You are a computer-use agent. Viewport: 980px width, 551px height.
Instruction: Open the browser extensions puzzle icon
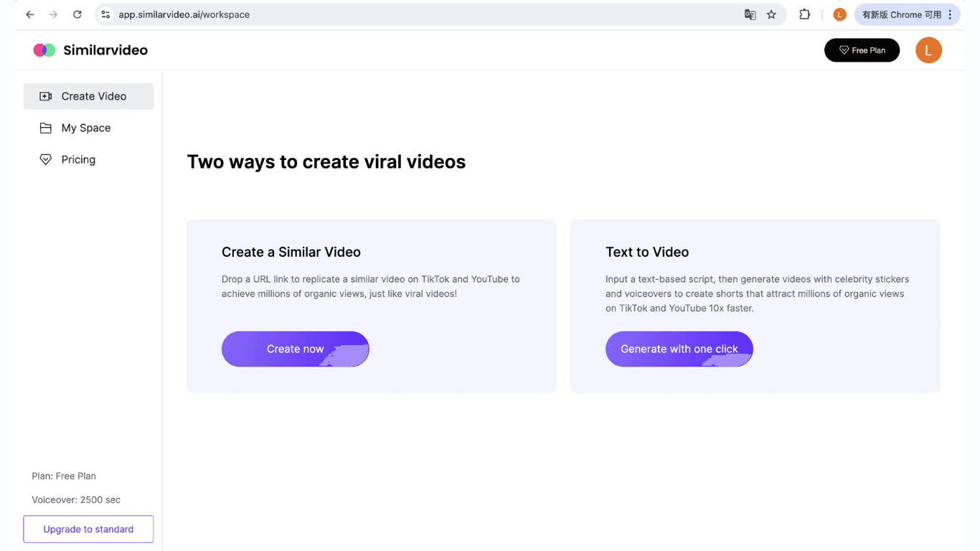[x=804, y=14]
